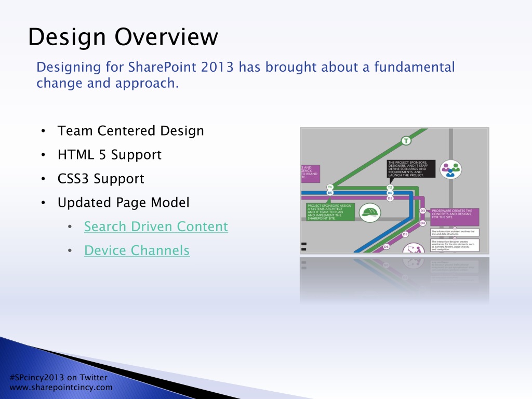Screen dimensions: 532x399
Task: Click the www.sharepointcincy.com footer text
Action: pos(61,387)
